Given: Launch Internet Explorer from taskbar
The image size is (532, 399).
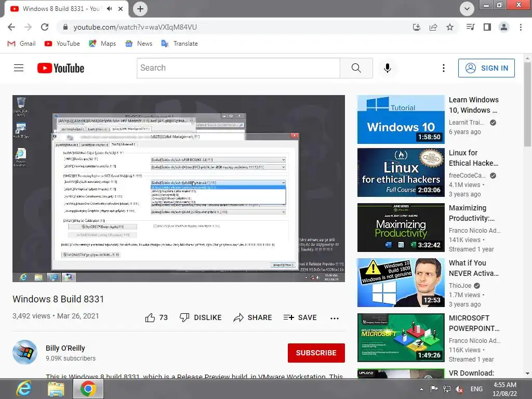Looking at the screenshot, I should [x=24, y=389].
